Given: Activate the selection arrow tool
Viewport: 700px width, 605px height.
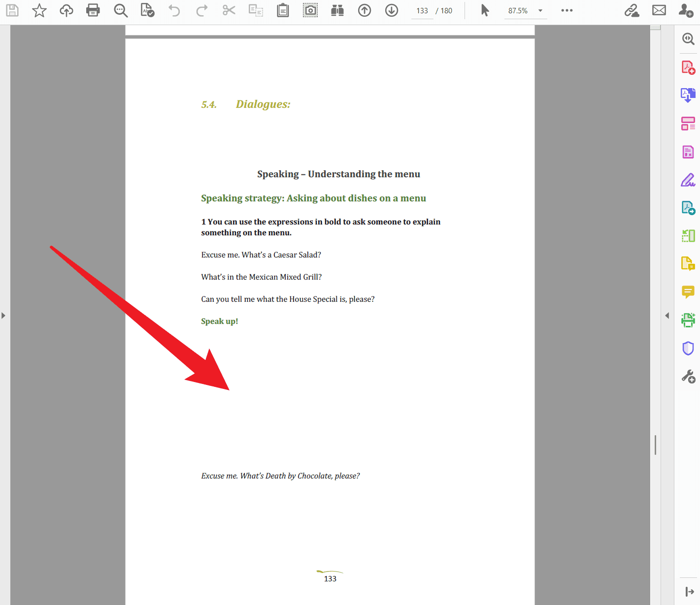Looking at the screenshot, I should point(485,10).
